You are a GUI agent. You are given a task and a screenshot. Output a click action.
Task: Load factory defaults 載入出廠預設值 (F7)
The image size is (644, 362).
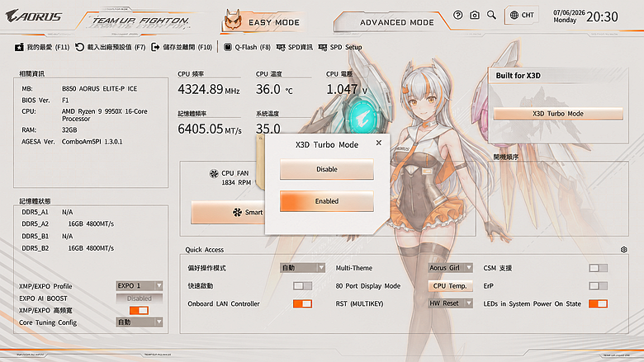click(110, 47)
